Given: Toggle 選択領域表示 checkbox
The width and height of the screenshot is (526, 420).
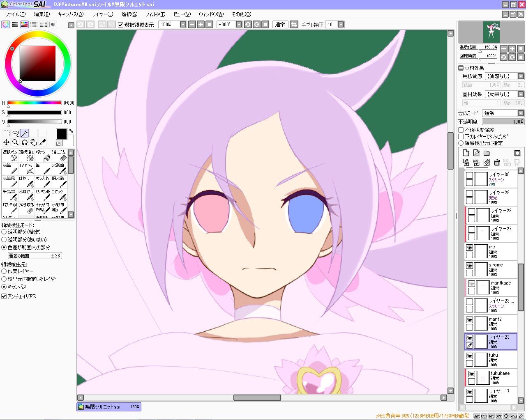Looking at the screenshot, I should pos(120,25).
